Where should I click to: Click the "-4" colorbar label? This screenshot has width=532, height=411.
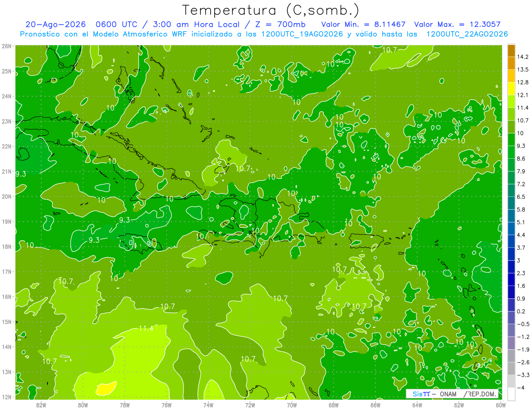coord(521,388)
